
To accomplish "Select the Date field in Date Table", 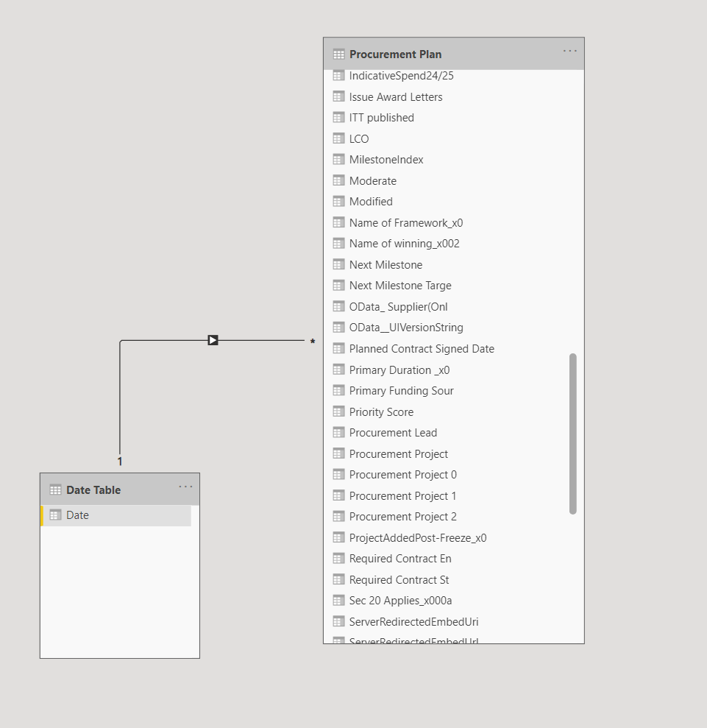I will point(116,515).
